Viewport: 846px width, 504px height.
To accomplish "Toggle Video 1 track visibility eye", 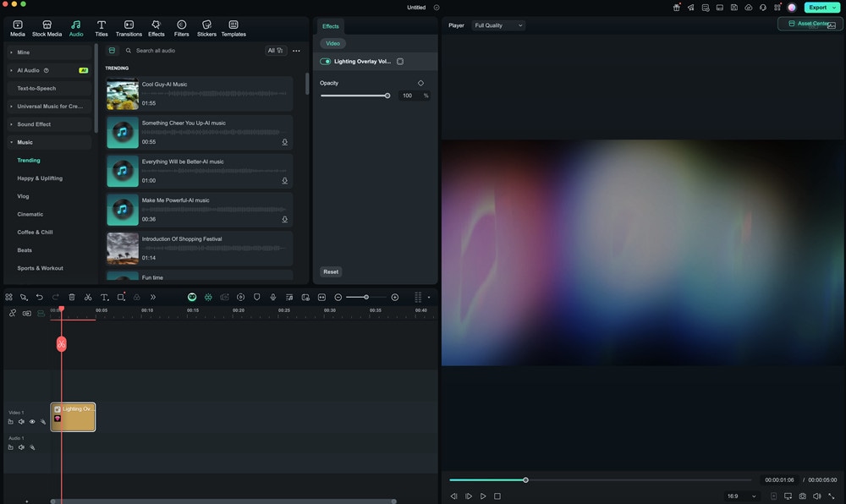I will 32,421.
